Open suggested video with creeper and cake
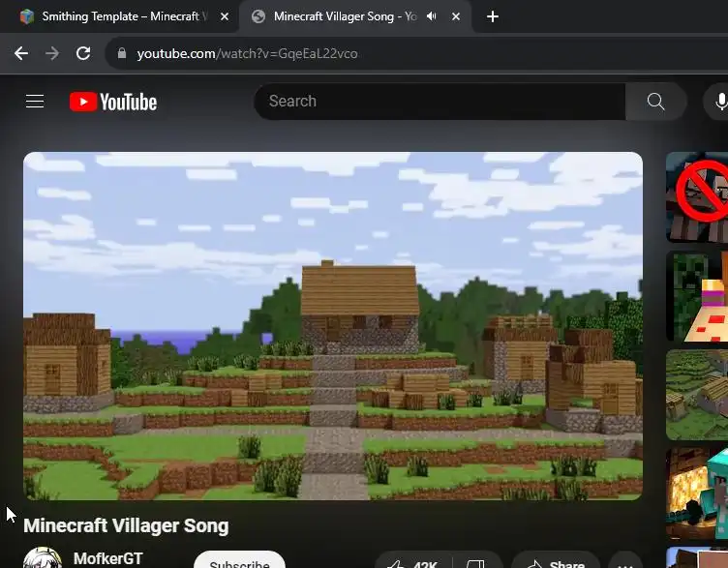Viewport: 728px width, 568px height. (697, 296)
